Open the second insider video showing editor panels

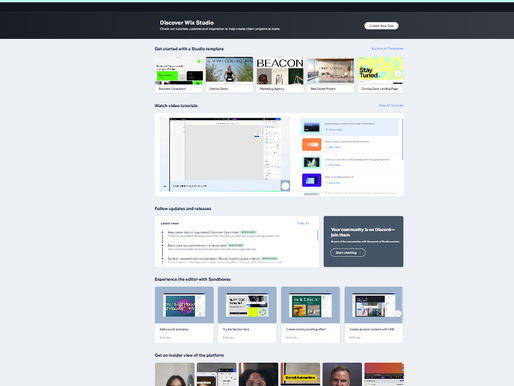point(216,374)
